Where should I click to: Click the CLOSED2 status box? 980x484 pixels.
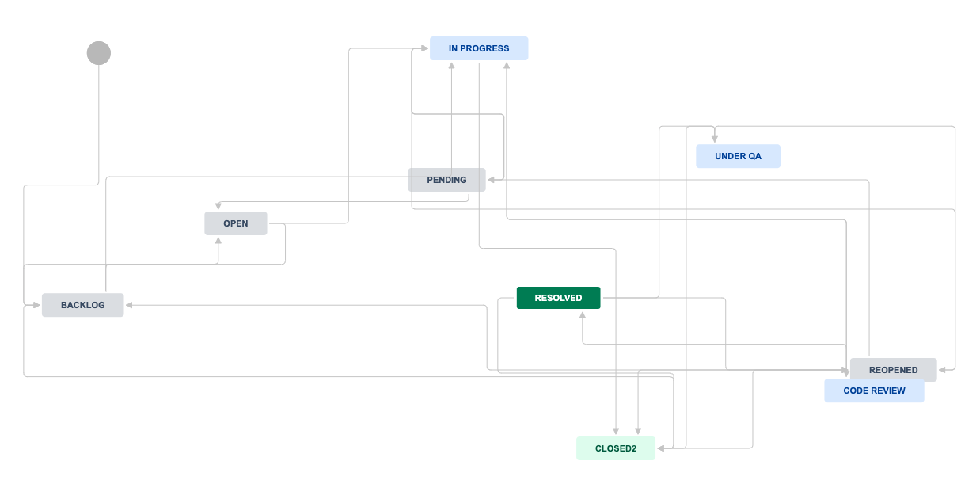pyautogui.click(x=616, y=448)
